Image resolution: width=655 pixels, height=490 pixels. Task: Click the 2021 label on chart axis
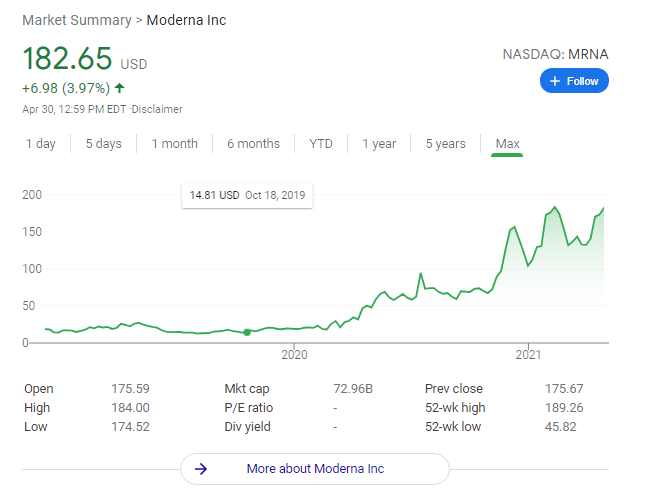point(528,355)
